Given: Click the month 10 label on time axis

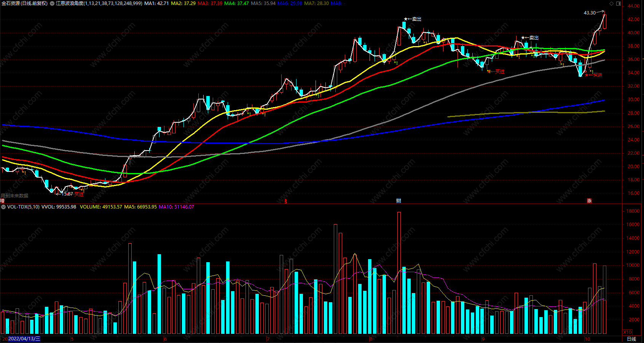Looking at the screenshot, I should pyautogui.click(x=587, y=339).
